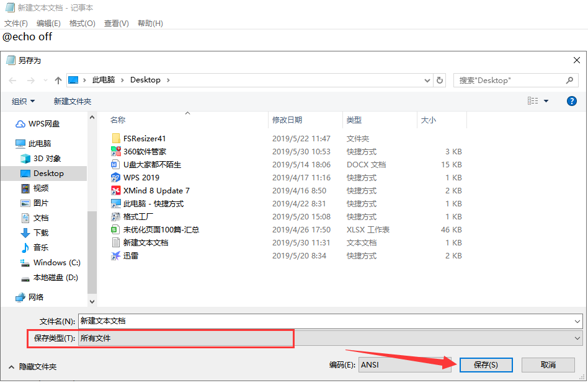Click the 取消 button
Image resolution: width=588 pixels, height=383 pixels.
click(x=548, y=365)
